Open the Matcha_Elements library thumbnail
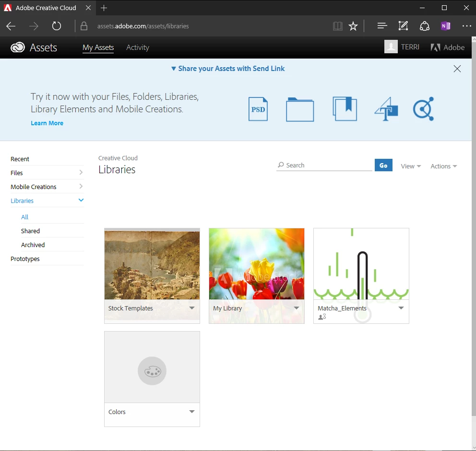This screenshot has width=476, height=451. (x=361, y=264)
